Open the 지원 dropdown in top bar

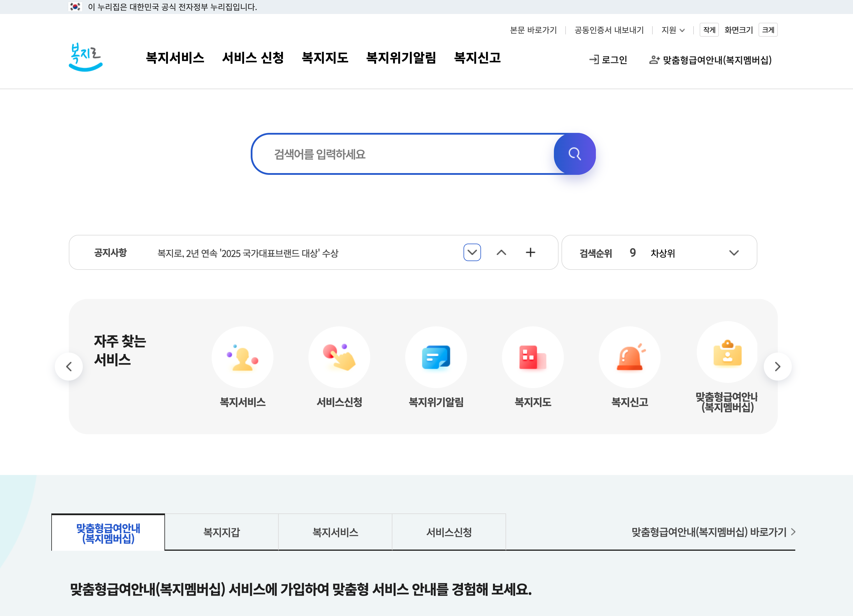point(673,30)
